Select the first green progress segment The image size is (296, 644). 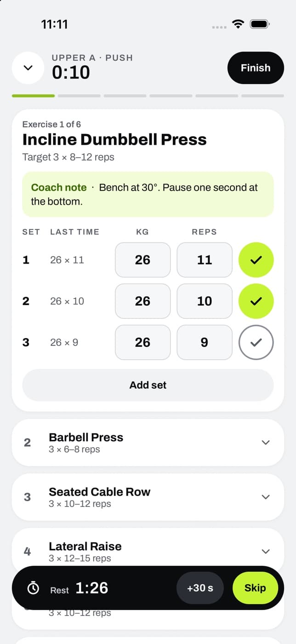(33, 96)
